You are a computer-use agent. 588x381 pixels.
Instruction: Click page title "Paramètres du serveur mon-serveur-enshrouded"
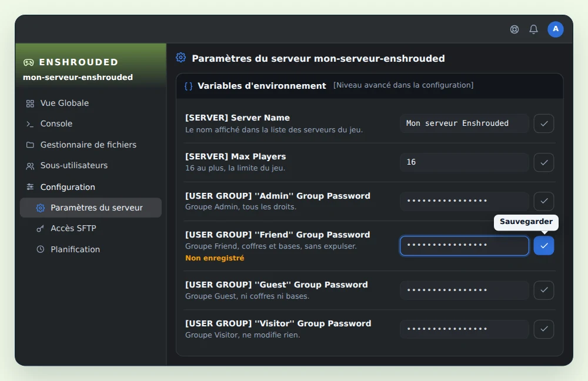318,58
